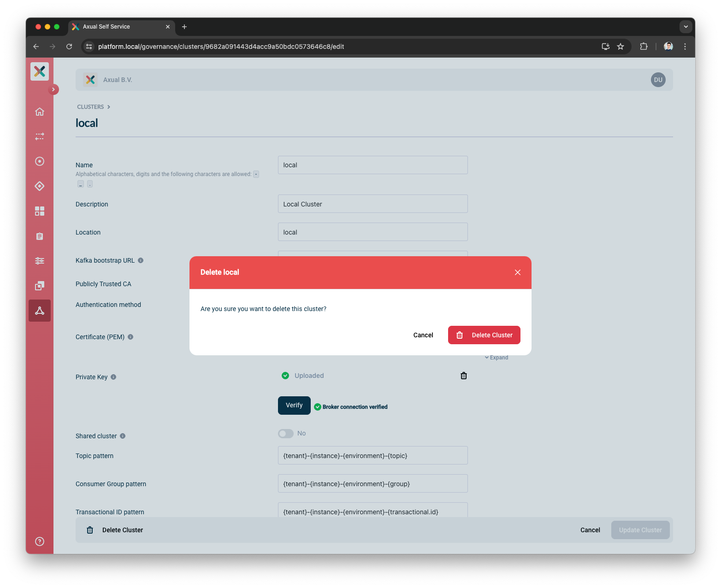Select the active clusters icon in sidebar
The width and height of the screenshot is (721, 588).
pyautogui.click(x=40, y=311)
